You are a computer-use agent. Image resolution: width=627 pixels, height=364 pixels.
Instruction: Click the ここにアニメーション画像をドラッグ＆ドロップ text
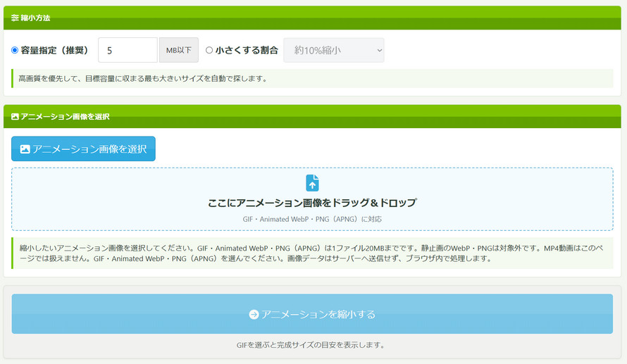point(312,203)
